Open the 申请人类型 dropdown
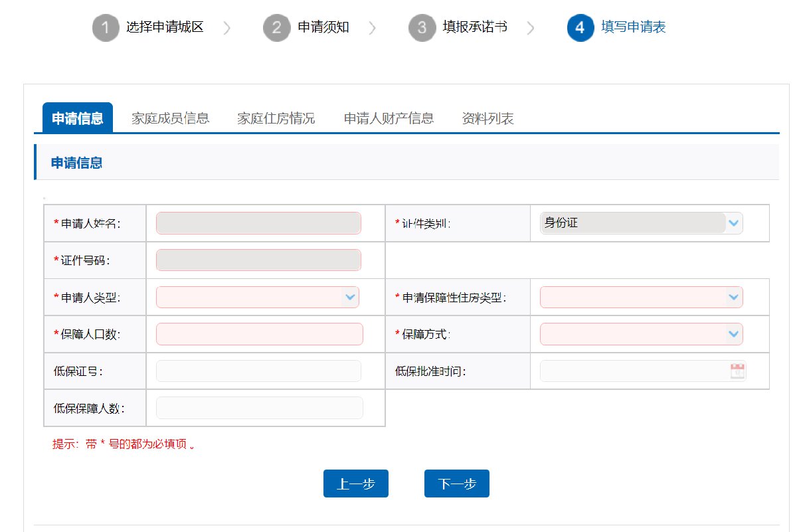This screenshot has height=532, width=797. [349, 297]
